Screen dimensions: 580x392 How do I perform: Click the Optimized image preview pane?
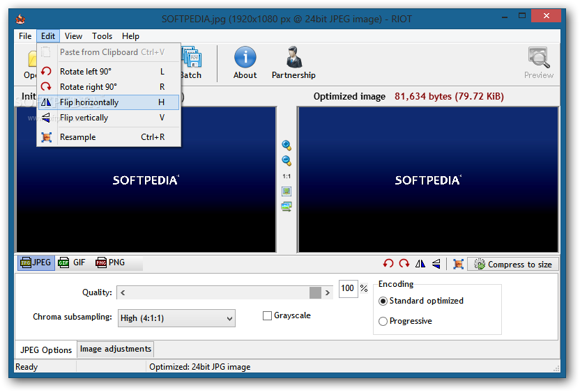428,180
